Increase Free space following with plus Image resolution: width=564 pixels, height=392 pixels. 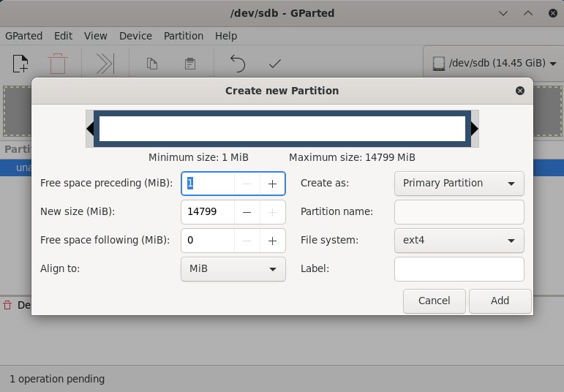tap(272, 241)
